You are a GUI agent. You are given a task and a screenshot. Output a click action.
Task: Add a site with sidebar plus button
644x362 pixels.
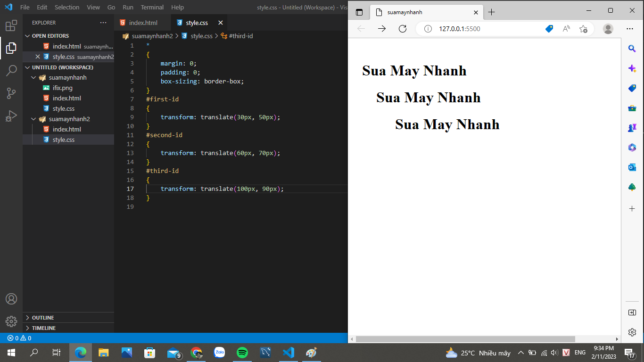tap(632, 208)
